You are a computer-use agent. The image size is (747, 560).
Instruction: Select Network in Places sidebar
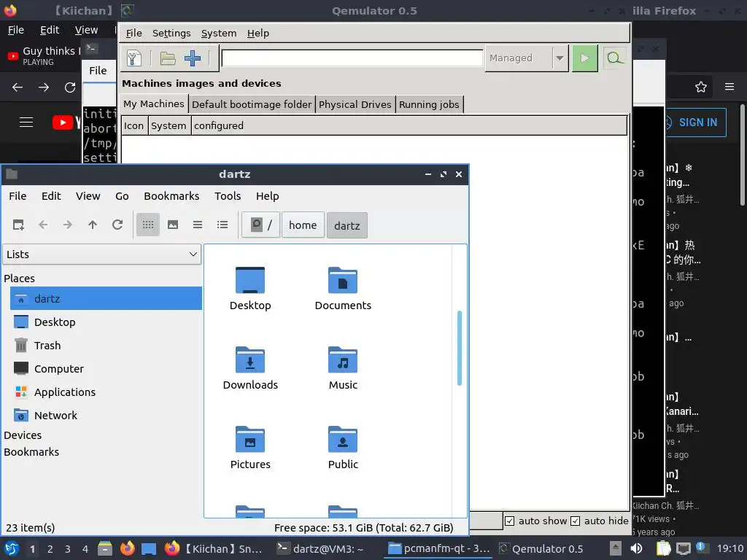click(x=106, y=415)
